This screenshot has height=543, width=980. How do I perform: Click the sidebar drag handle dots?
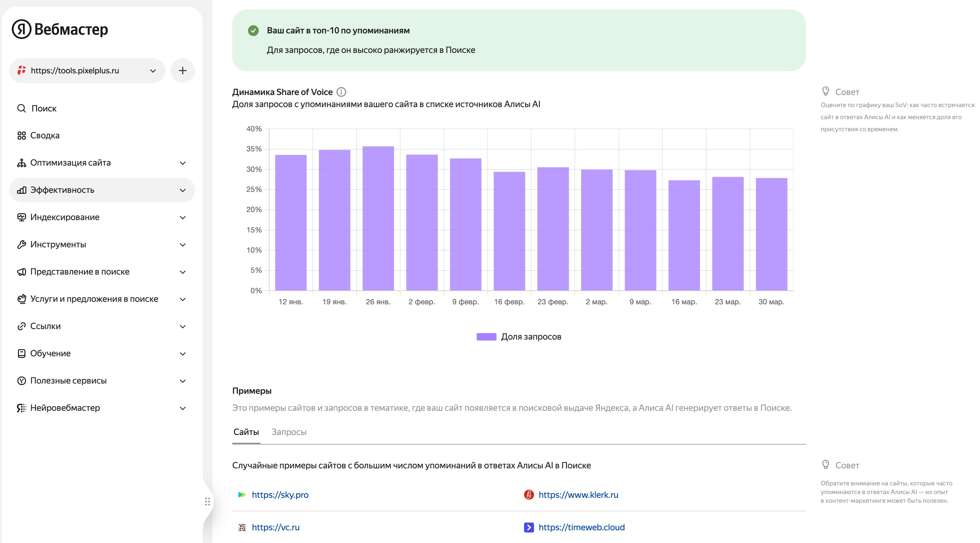(207, 502)
